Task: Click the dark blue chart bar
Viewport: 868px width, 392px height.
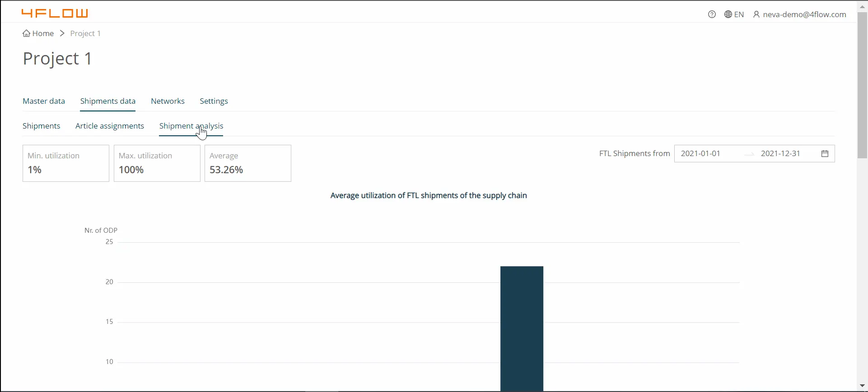Action: (522, 328)
